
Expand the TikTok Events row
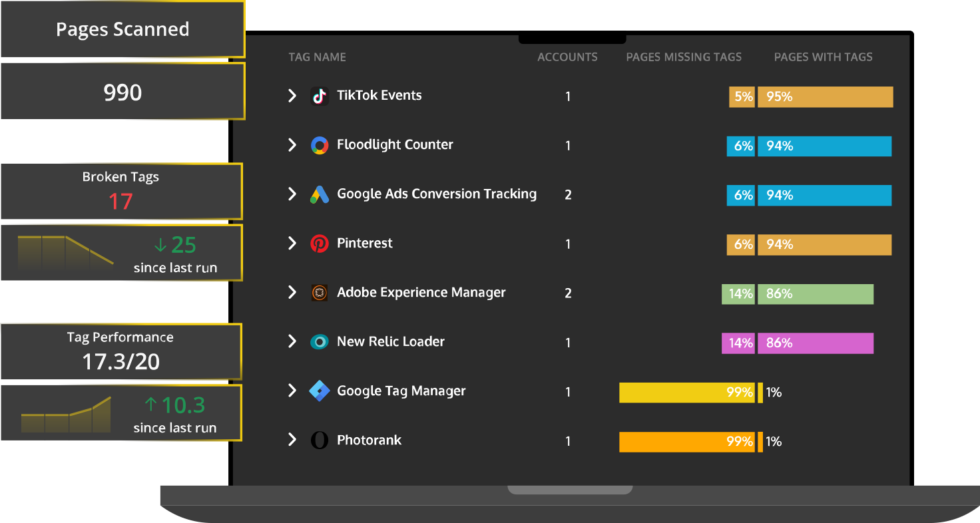[x=292, y=96]
